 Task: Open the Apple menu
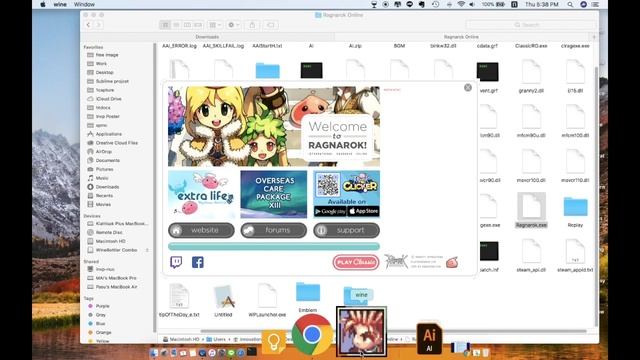click(x=42, y=4)
